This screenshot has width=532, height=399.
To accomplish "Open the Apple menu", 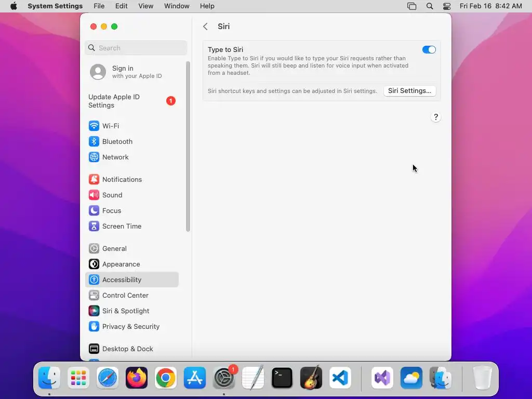I will tap(14, 6).
